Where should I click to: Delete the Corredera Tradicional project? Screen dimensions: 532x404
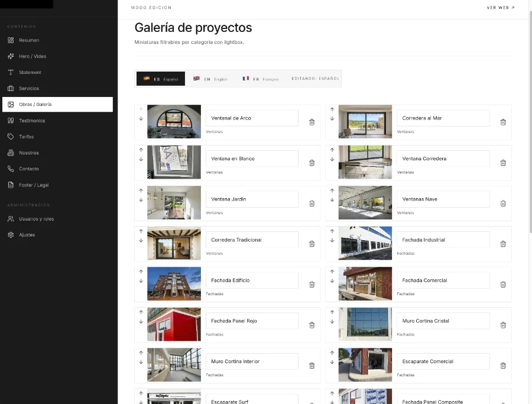coord(312,244)
